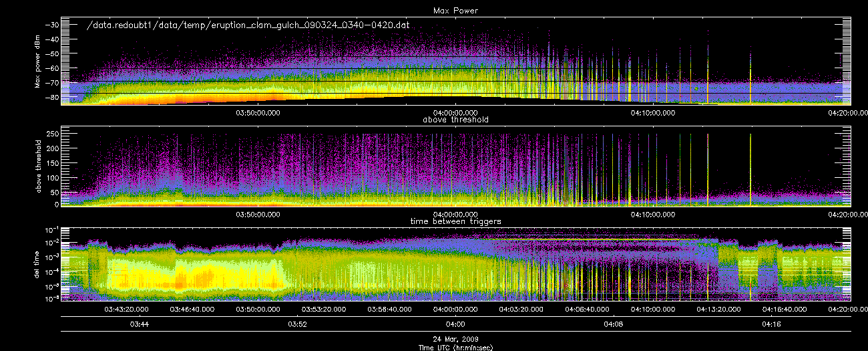868x351 pixels.
Task: Click the 04:16 label on the coarse time axis
Action: (773, 324)
